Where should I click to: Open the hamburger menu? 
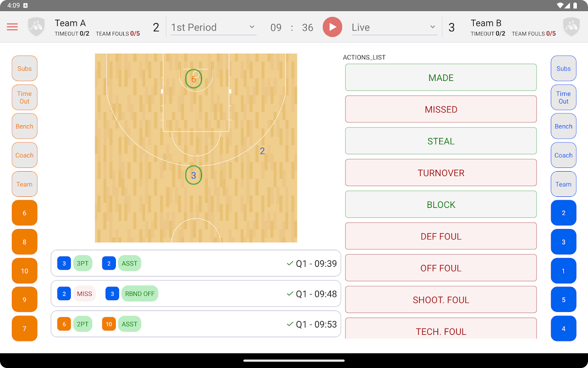tap(12, 27)
